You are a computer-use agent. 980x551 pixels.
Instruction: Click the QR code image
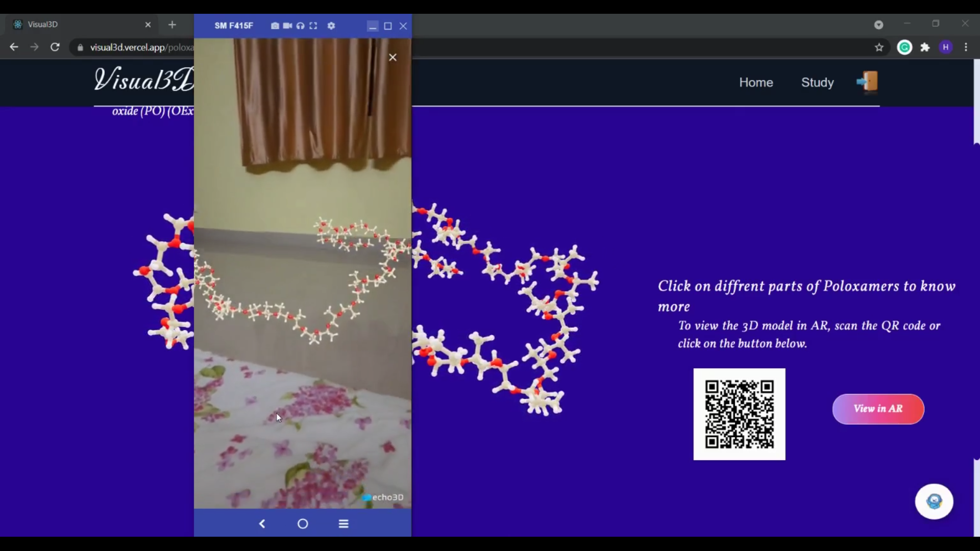[x=739, y=414]
